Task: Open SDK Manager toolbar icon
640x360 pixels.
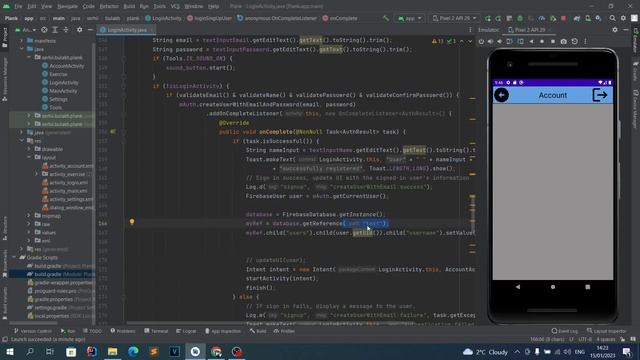Action: (x=598, y=18)
